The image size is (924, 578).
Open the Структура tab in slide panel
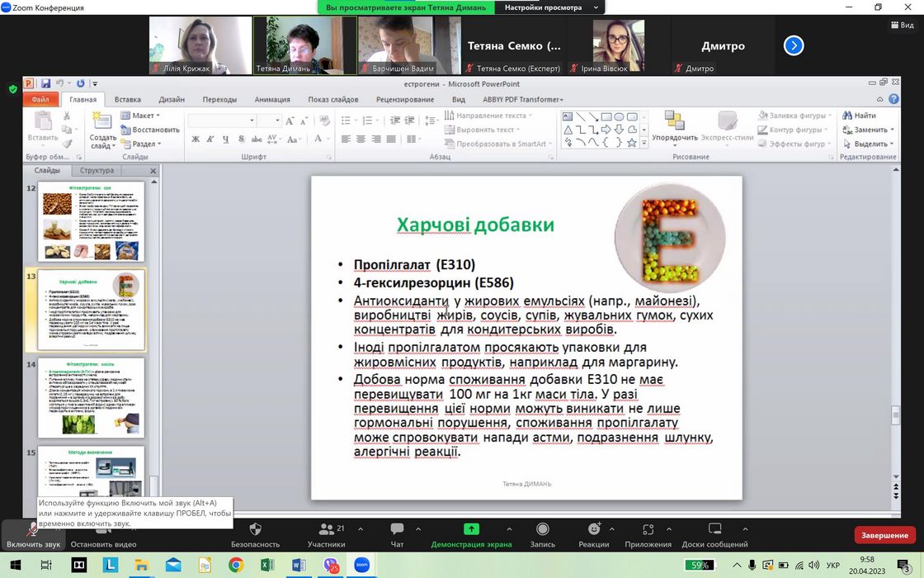click(97, 171)
